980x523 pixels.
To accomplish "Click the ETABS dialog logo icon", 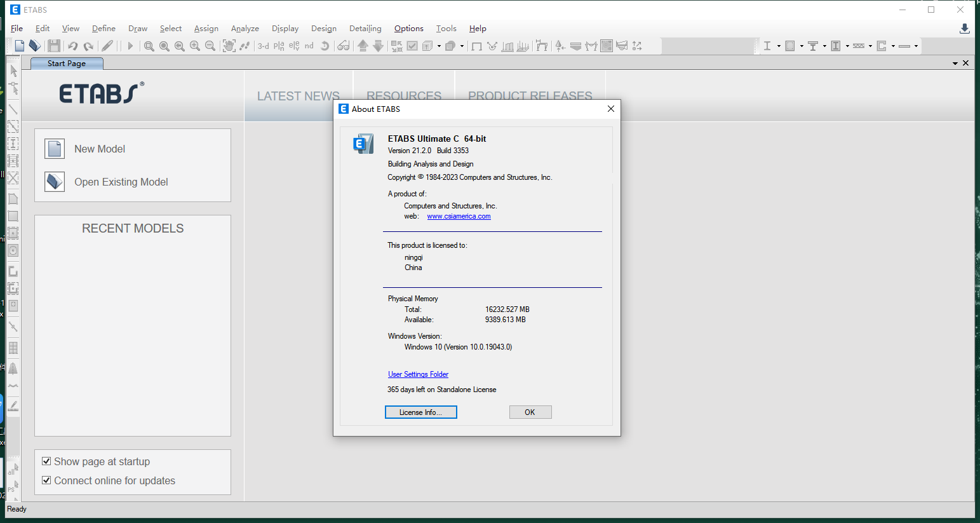I will [363, 144].
